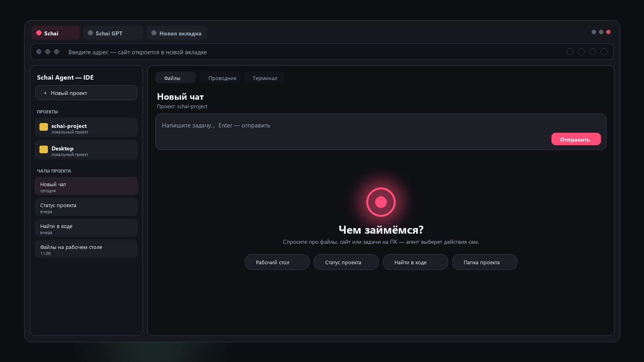The height and width of the screenshot is (362, 644).
Task: Click the first gray dot left of address field
Action: [x=39, y=51]
